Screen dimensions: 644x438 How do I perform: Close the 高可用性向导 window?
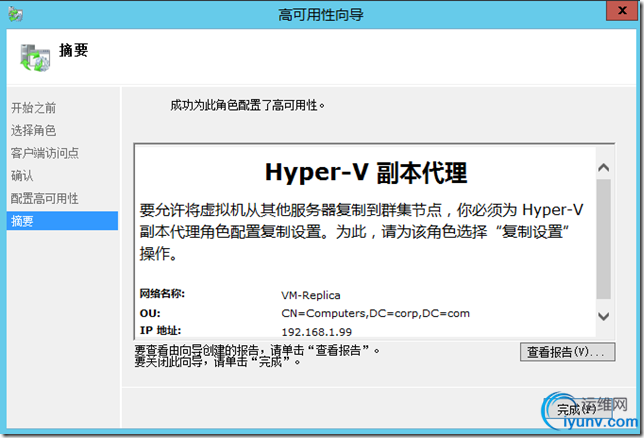point(622,10)
